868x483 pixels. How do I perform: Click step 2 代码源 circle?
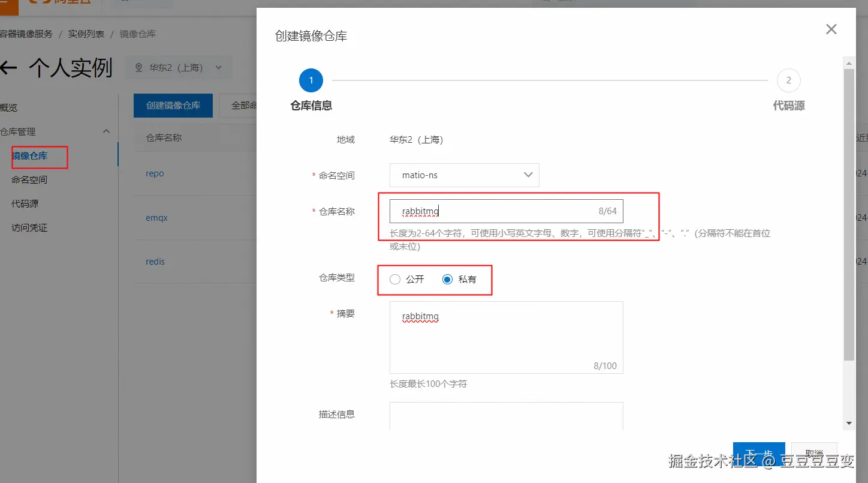point(788,80)
